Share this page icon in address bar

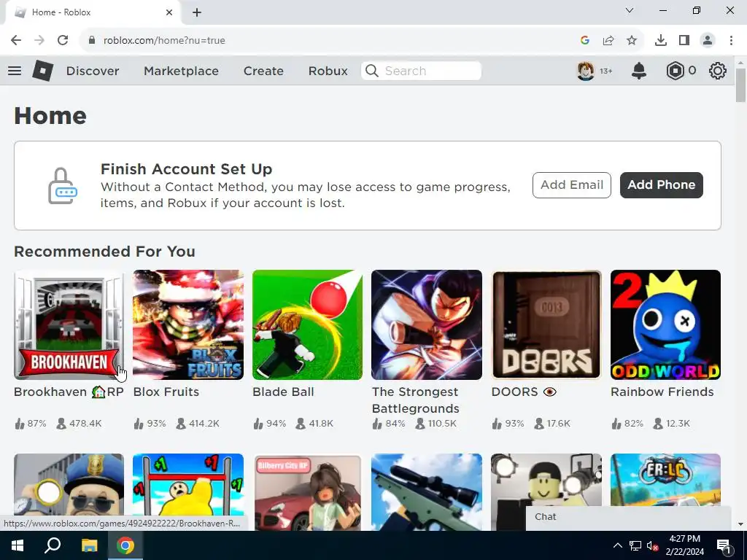tap(608, 41)
